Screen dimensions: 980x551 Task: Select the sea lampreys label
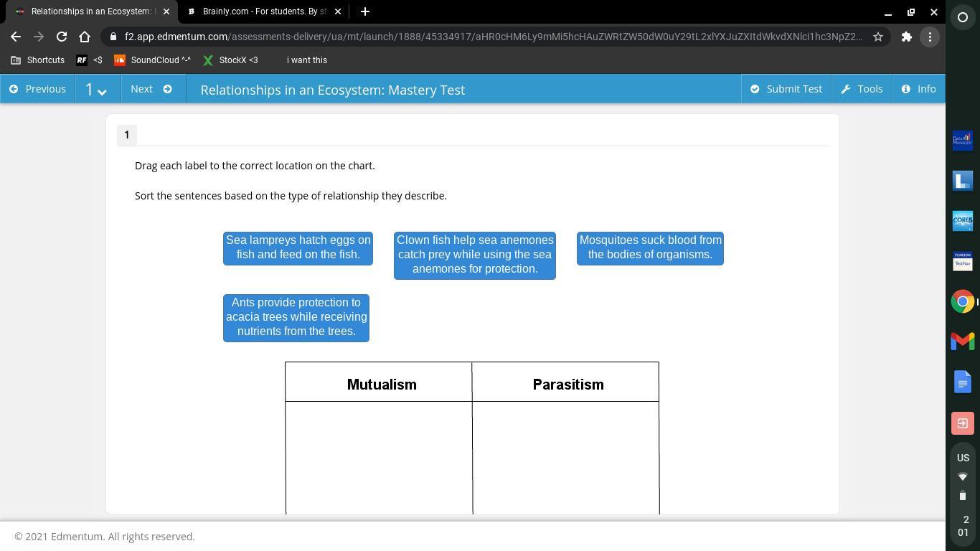click(298, 248)
